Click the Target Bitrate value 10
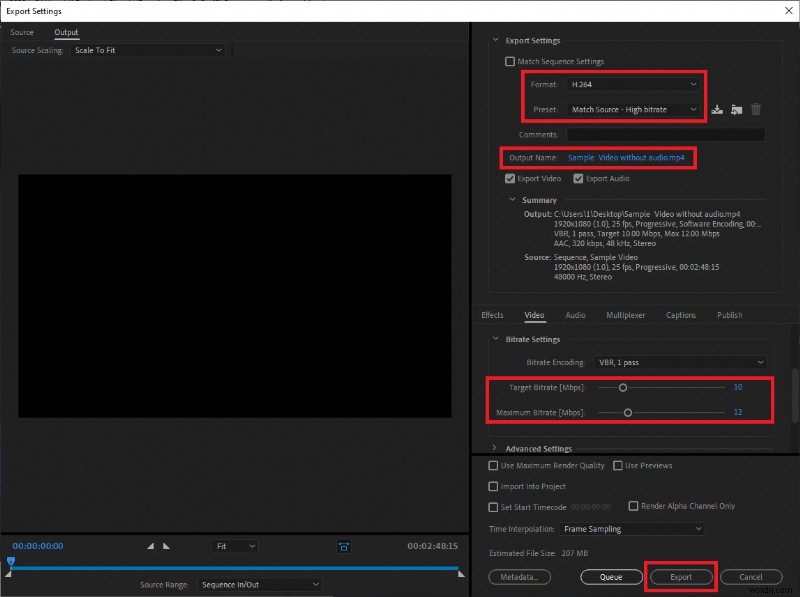This screenshot has height=597, width=800. tap(738, 387)
